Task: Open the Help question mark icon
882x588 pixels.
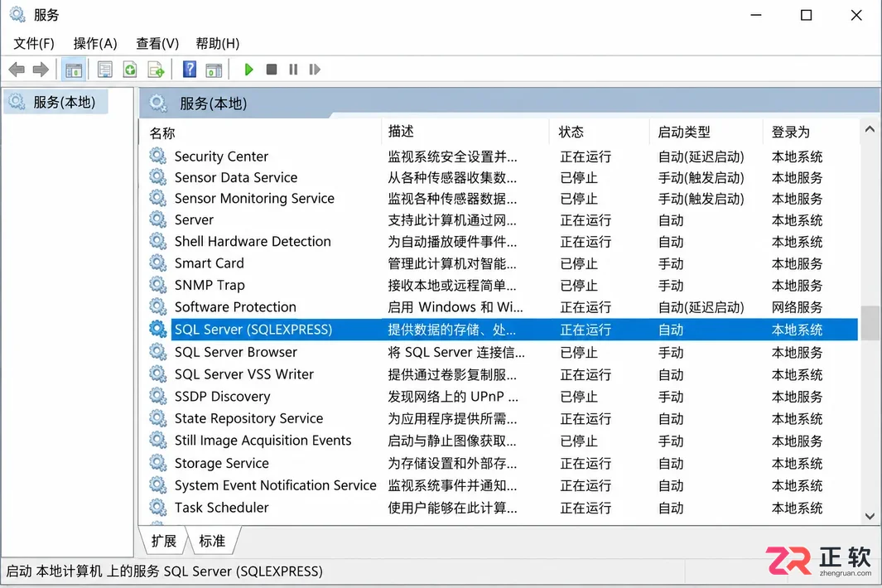Action: (190, 70)
